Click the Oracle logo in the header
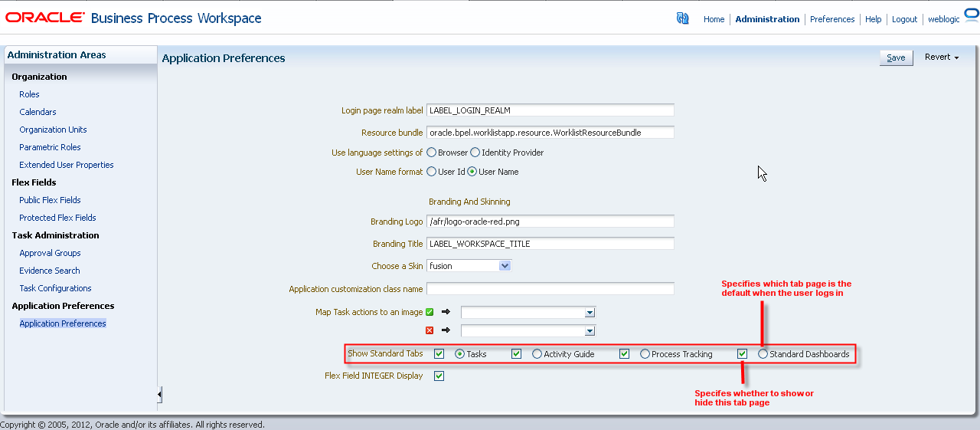Viewport: 980px width, 430px height. (45, 18)
